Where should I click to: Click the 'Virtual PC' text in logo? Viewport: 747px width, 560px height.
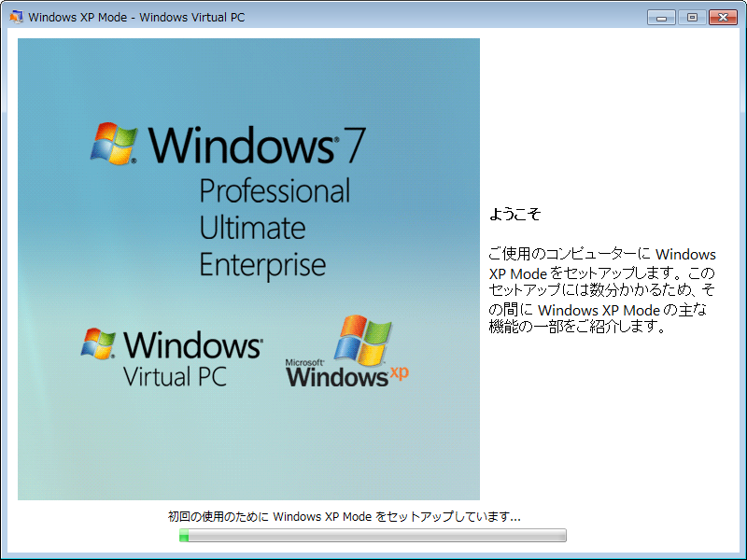click(175, 376)
